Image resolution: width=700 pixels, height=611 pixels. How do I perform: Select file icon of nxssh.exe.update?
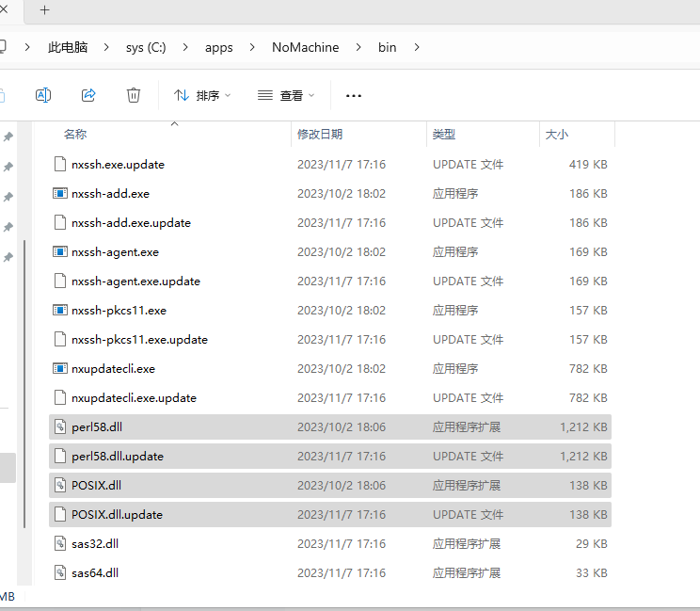click(x=60, y=165)
